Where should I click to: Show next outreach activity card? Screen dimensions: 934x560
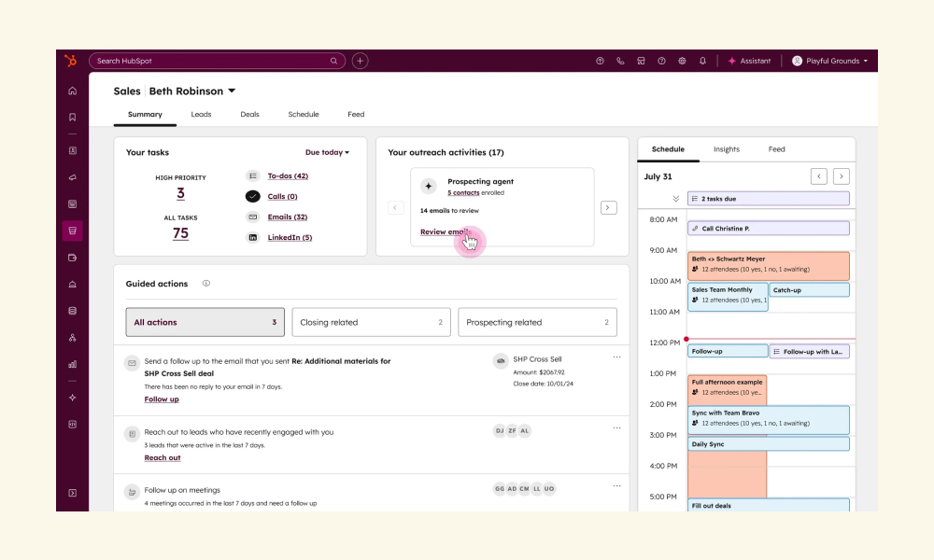(x=608, y=208)
